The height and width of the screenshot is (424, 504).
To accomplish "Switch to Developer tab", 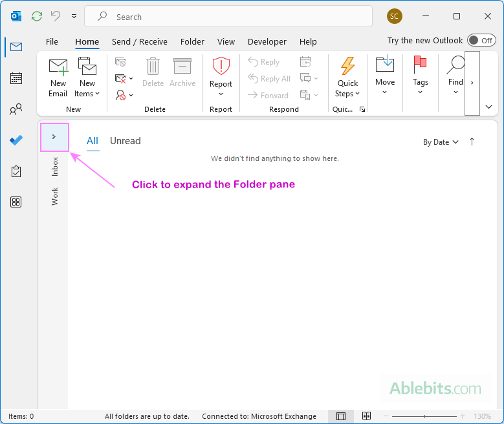I will tap(267, 42).
